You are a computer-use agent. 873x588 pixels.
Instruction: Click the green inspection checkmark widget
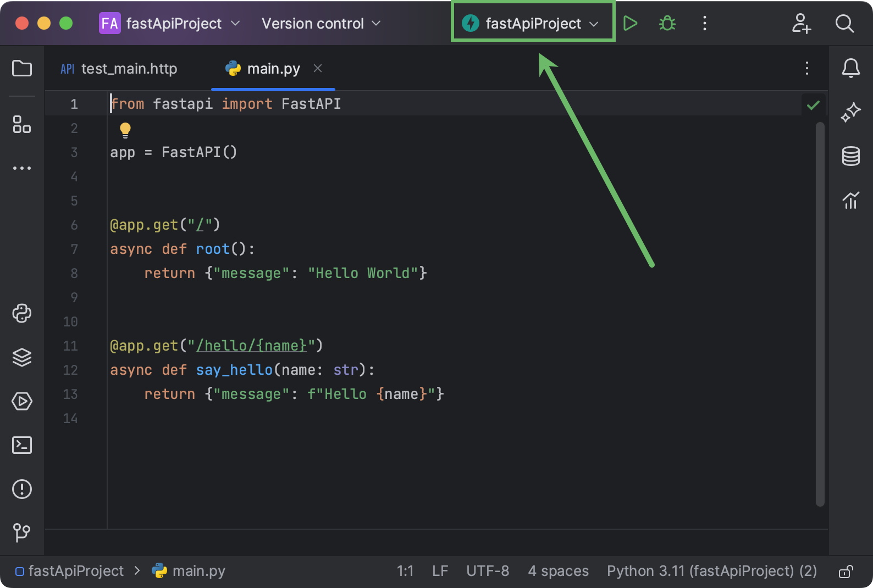(x=813, y=104)
